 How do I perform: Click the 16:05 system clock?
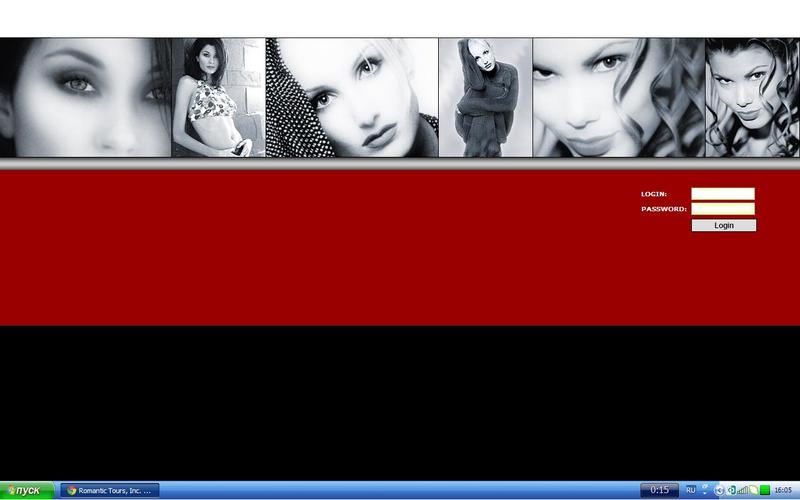tap(783, 490)
